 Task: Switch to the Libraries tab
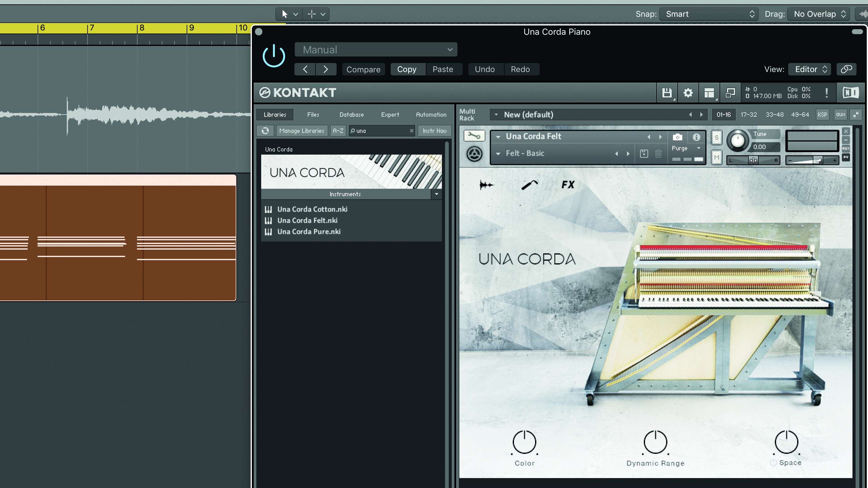[x=275, y=115]
